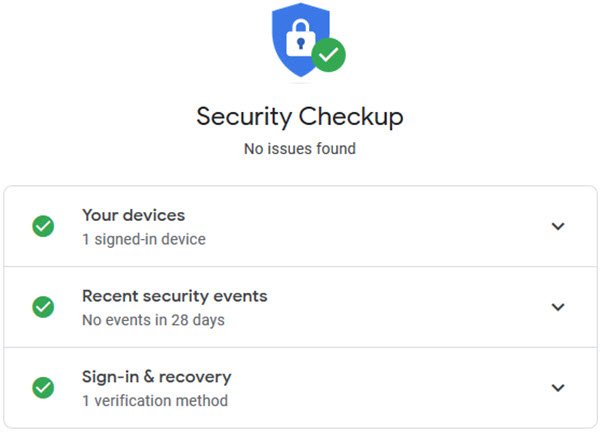Click the green check beside Recent security events
This screenshot has width=600, height=433.
pos(43,307)
